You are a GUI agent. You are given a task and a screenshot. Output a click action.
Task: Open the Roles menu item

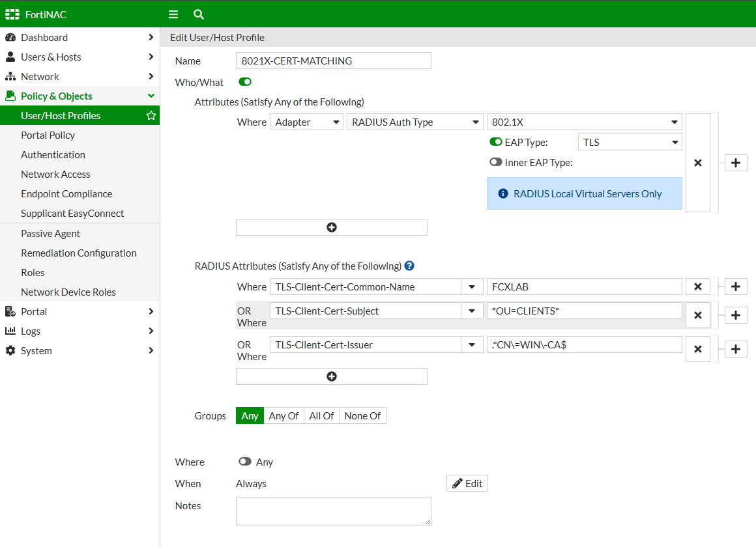tap(80, 273)
